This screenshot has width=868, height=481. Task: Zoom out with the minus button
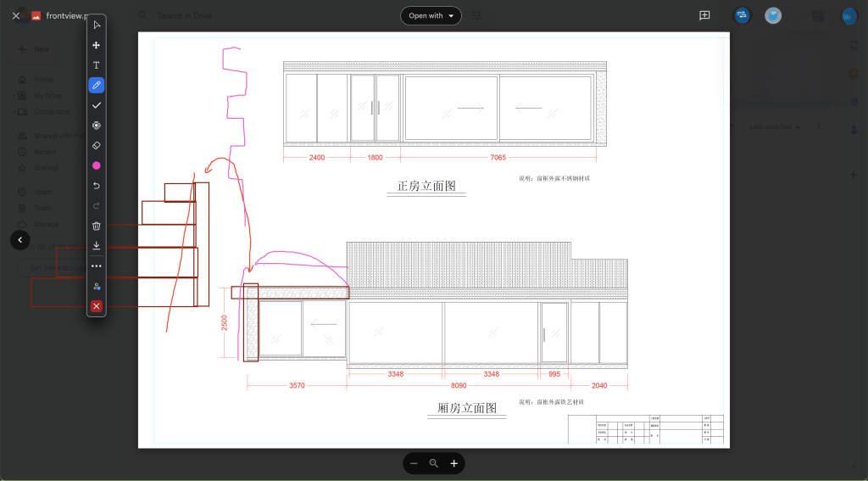(x=414, y=463)
